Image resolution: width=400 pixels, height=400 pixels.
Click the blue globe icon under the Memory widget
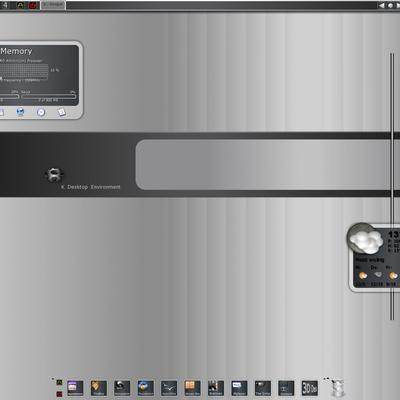[20, 112]
